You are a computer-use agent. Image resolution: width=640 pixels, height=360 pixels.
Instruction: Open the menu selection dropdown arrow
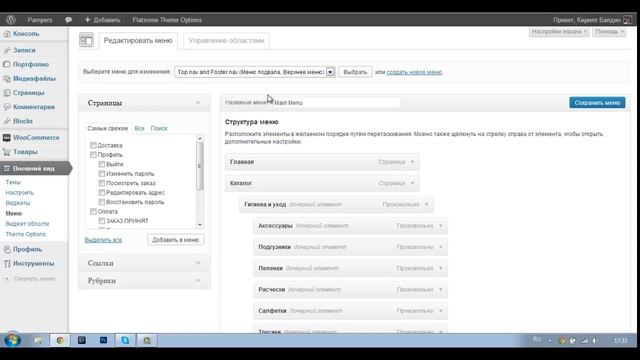pyautogui.click(x=330, y=72)
